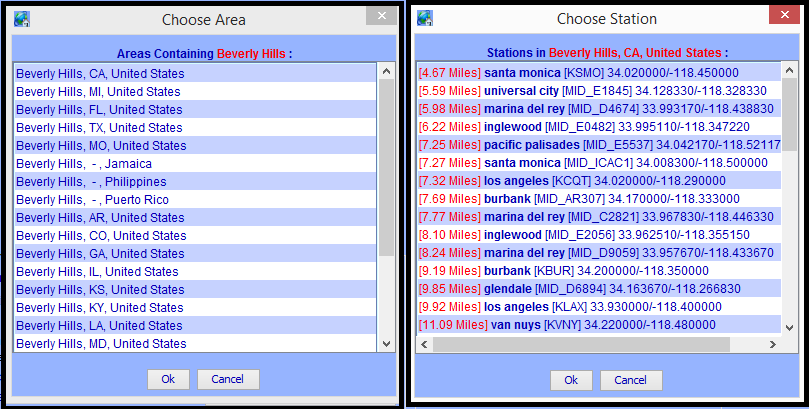
Task: Select los angeles KCQT station
Action: (x=600, y=182)
